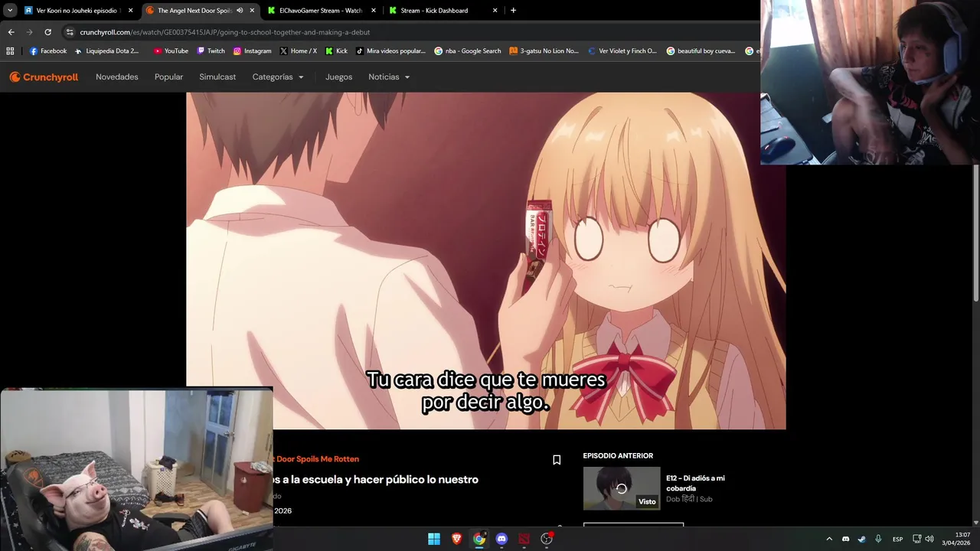Open the 'Ver Violet y Finch' bookmark
This screenshot has width=980, height=551.
(x=622, y=51)
